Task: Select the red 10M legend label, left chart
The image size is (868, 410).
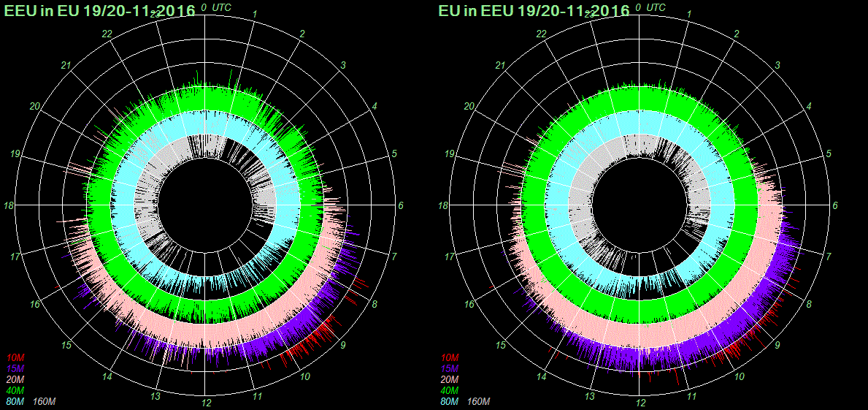Action: [15, 357]
